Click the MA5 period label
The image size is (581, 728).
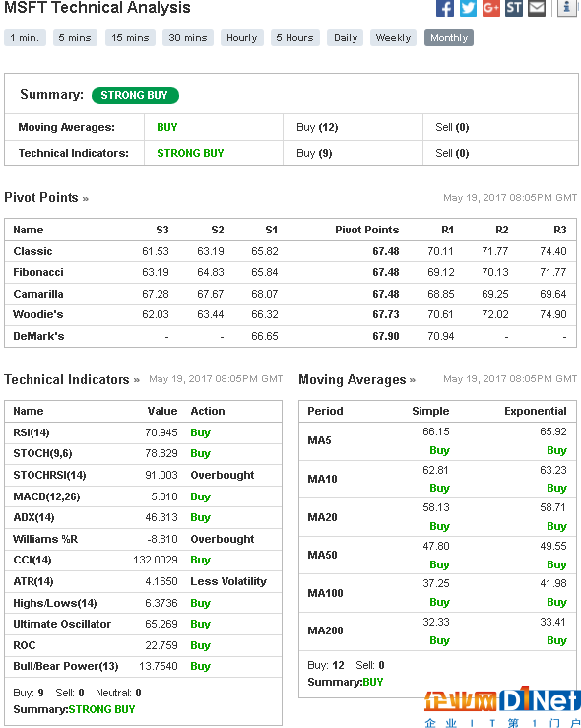[320, 440]
